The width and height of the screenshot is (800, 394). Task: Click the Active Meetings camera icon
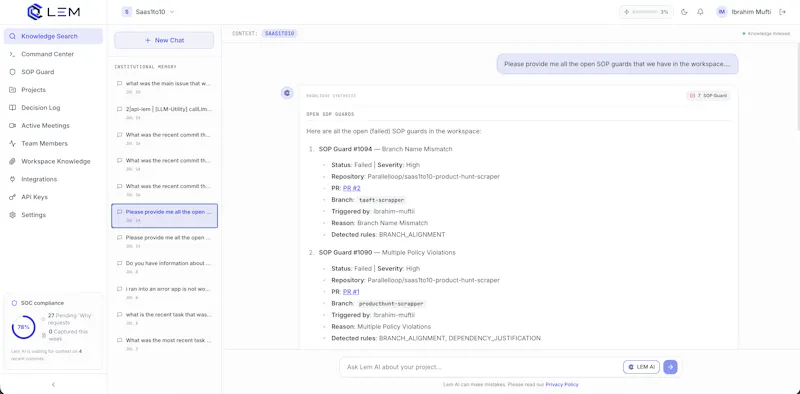[12, 126]
